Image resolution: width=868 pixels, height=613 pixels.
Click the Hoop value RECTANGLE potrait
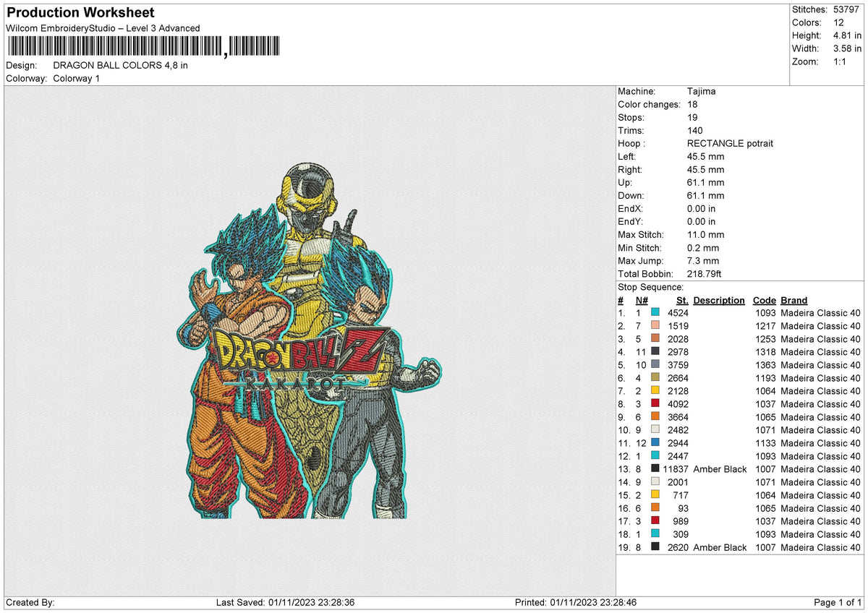click(x=730, y=144)
